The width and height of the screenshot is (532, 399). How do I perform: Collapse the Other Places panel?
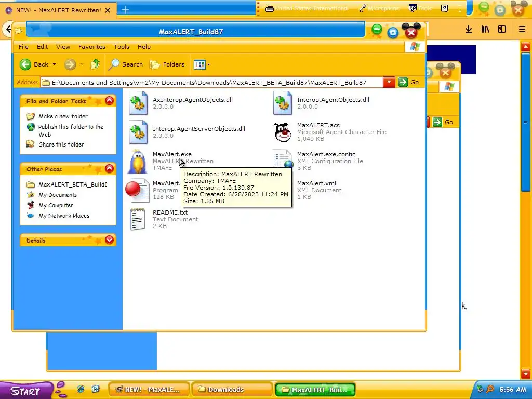coord(109,169)
